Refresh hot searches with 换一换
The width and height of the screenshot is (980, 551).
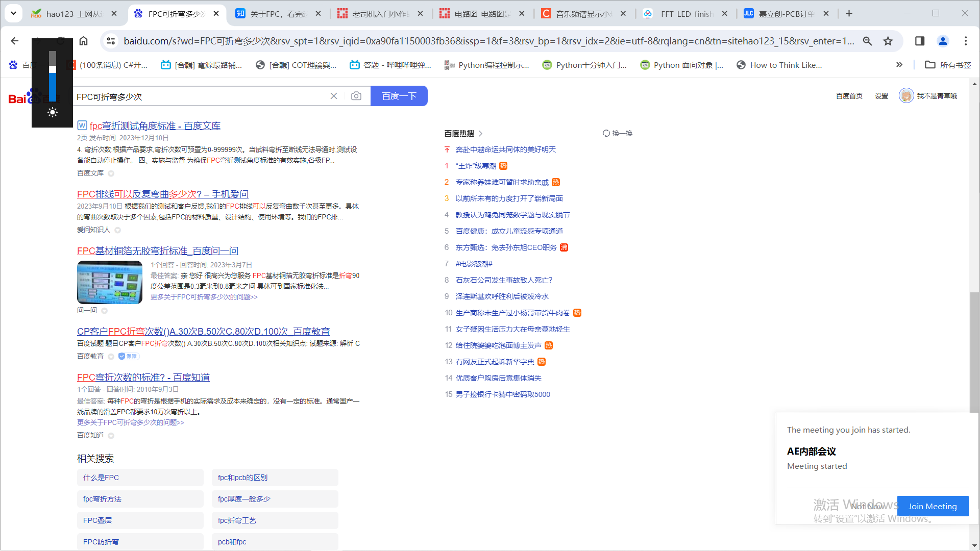coord(617,133)
